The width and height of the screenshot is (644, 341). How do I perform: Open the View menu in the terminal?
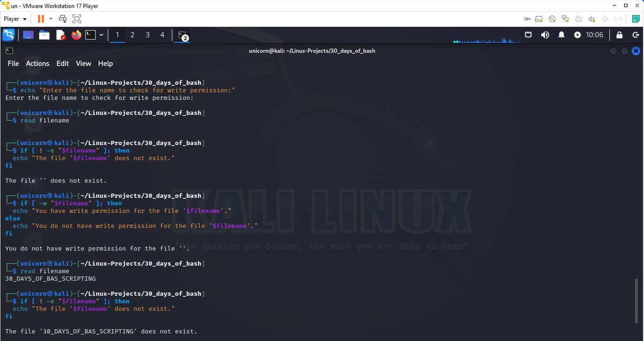(x=83, y=63)
